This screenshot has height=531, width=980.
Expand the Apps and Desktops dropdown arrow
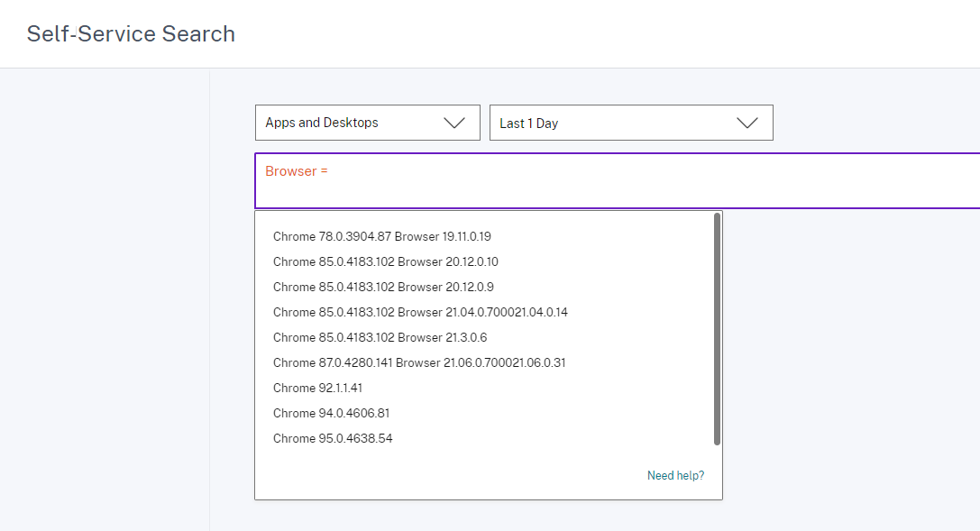pyautogui.click(x=454, y=124)
